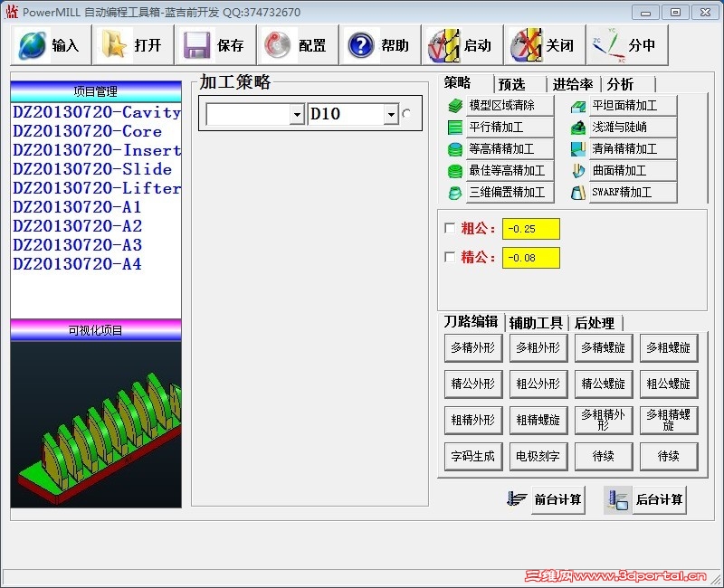
Task: Click the 多粗精外形 button
Action: pos(603,421)
